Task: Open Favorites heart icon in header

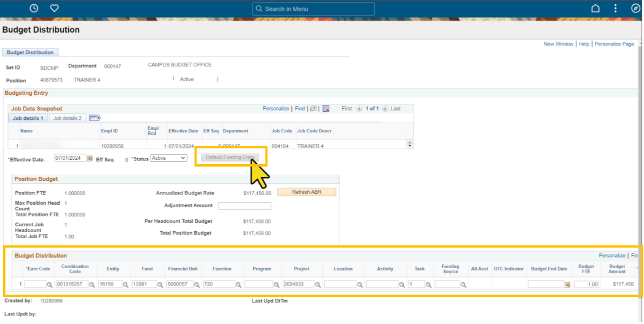Action: (x=54, y=8)
